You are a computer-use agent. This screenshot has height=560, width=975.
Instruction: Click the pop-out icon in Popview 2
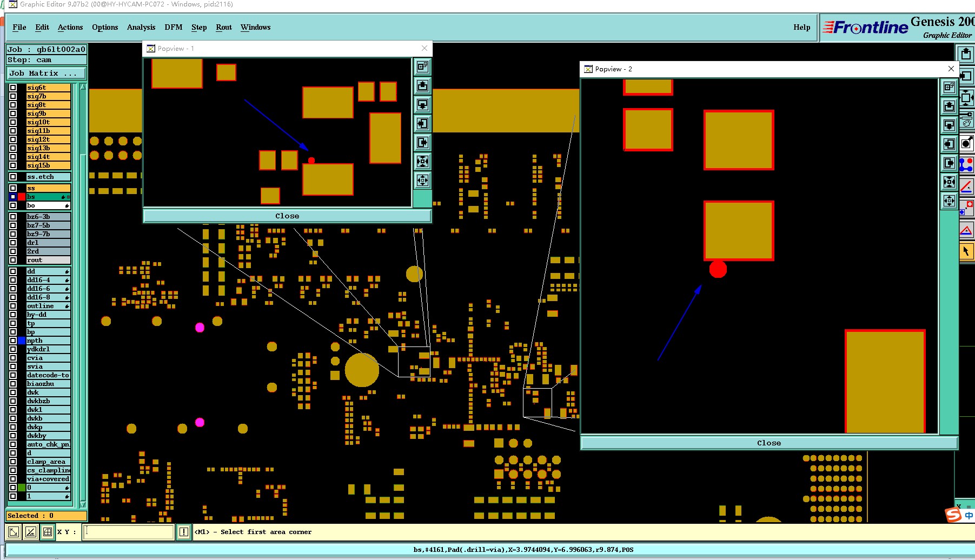click(x=949, y=87)
